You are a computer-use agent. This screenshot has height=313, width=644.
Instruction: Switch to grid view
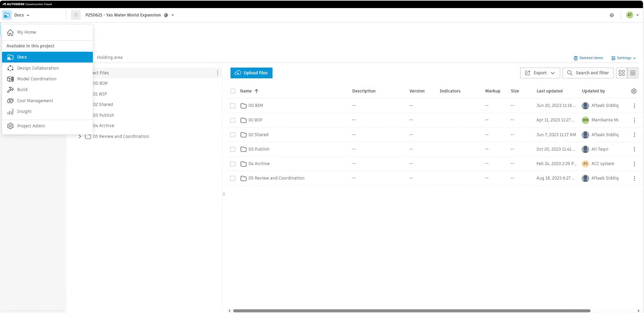point(622,73)
